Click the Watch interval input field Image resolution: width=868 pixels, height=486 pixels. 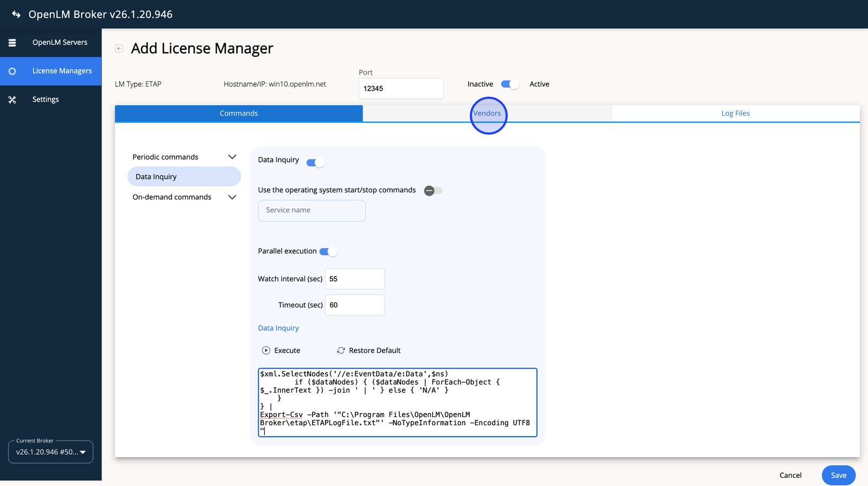(x=355, y=279)
